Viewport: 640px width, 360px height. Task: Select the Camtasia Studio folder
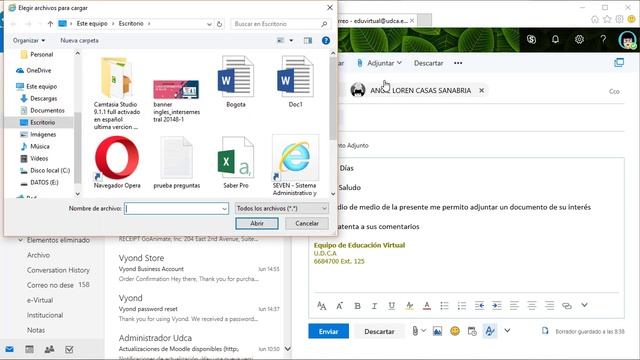point(117,93)
